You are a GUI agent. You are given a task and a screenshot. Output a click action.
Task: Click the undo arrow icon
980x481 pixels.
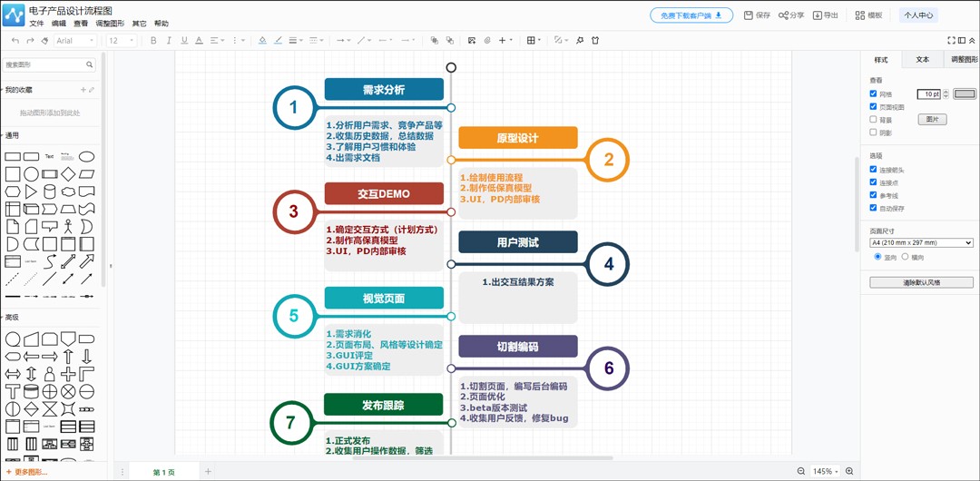[x=15, y=41]
